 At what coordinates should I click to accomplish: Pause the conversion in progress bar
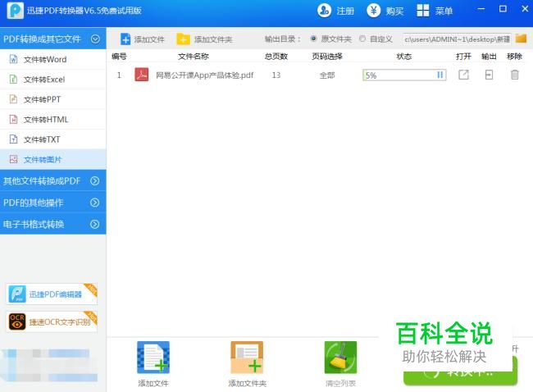click(x=440, y=75)
